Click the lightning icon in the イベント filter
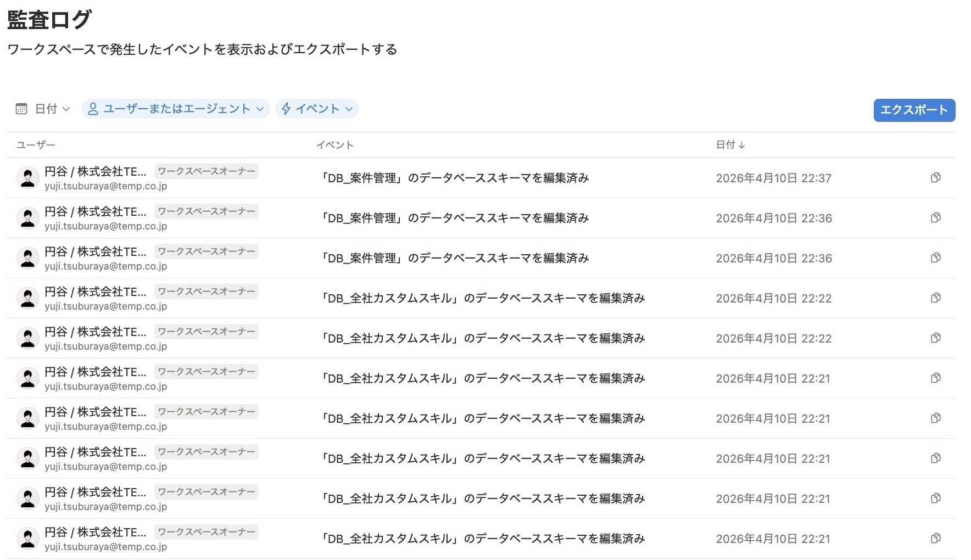 tap(286, 109)
